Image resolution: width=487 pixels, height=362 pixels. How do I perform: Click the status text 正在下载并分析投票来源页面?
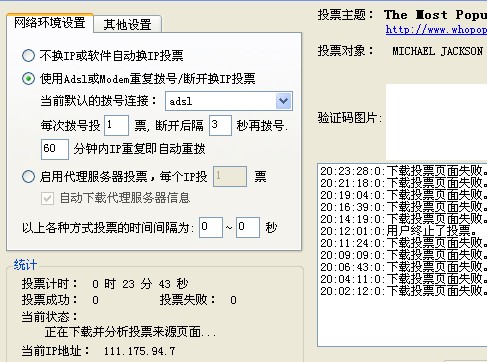[130, 332]
